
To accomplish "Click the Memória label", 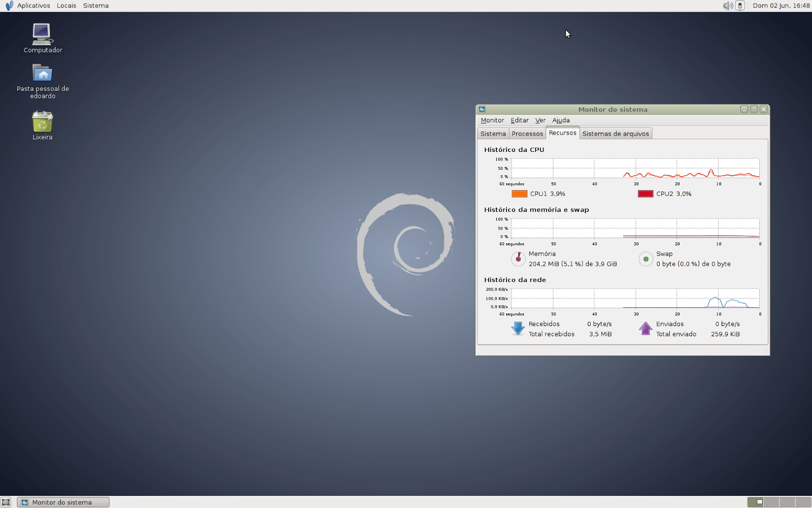I will tap(542, 254).
